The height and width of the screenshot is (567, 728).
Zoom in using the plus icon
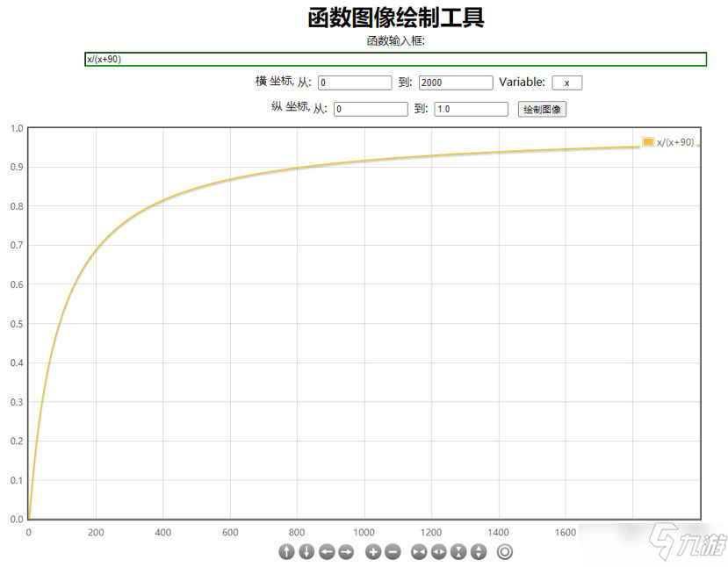pos(373,552)
